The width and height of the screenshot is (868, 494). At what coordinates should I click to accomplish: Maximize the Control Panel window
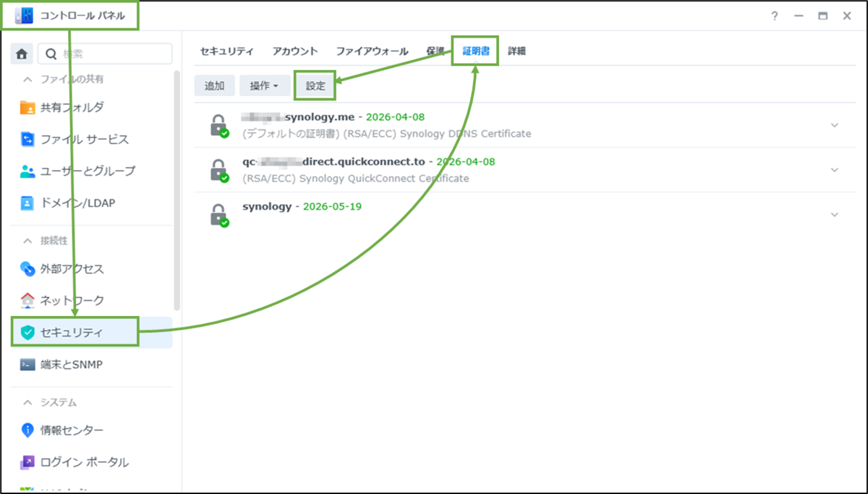click(x=822, y=15)
